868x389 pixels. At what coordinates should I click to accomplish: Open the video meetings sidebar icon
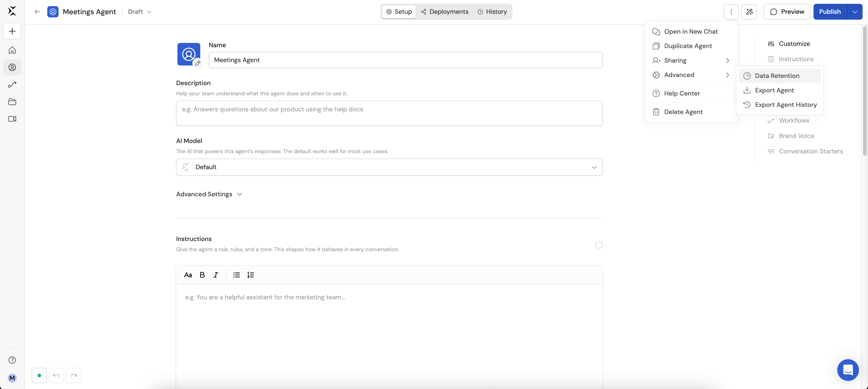pos(12,119)
